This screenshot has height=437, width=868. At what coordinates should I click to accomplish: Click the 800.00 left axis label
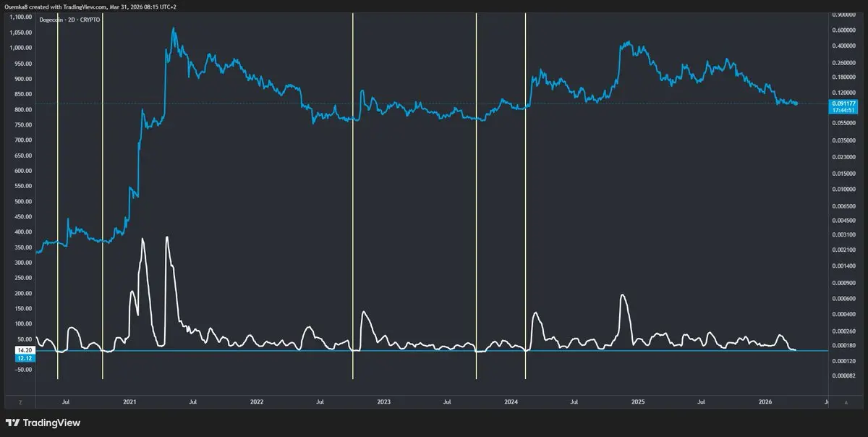pyautogui.click(x=24, y=109)
